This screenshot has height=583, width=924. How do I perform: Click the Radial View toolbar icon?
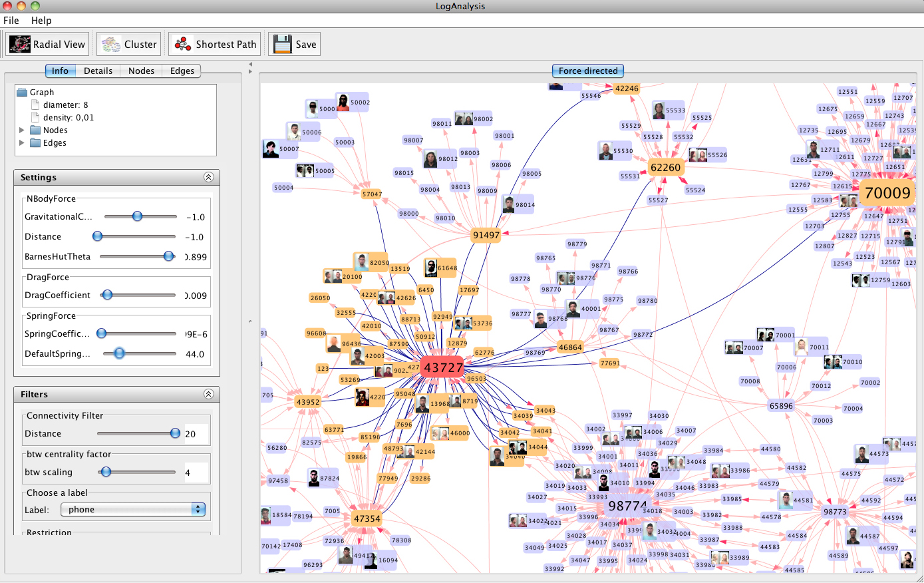point(20,45)
